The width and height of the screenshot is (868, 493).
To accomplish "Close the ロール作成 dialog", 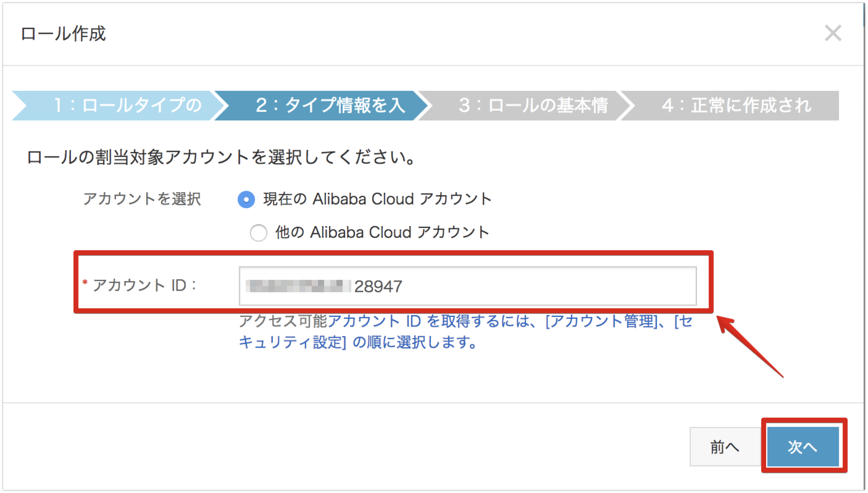I will point(833,33).
